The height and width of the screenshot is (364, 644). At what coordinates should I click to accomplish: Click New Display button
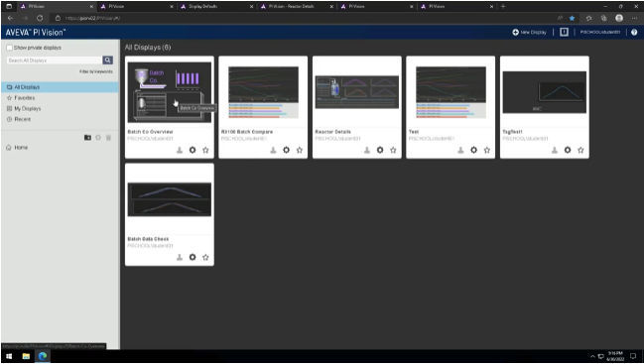coord(530,32)
